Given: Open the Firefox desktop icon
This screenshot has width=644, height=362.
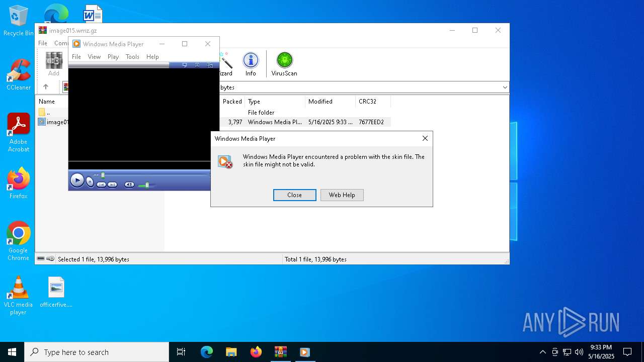Looking at the screenshot, I should point(19,184).
